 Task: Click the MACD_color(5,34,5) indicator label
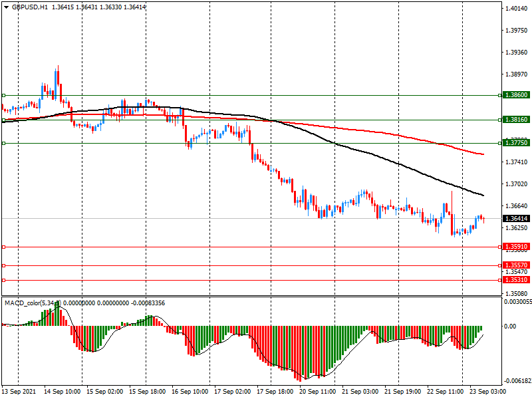[33, 303]
